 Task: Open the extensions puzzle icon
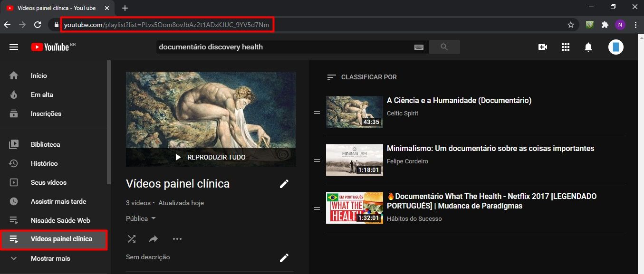click(605, 25)
